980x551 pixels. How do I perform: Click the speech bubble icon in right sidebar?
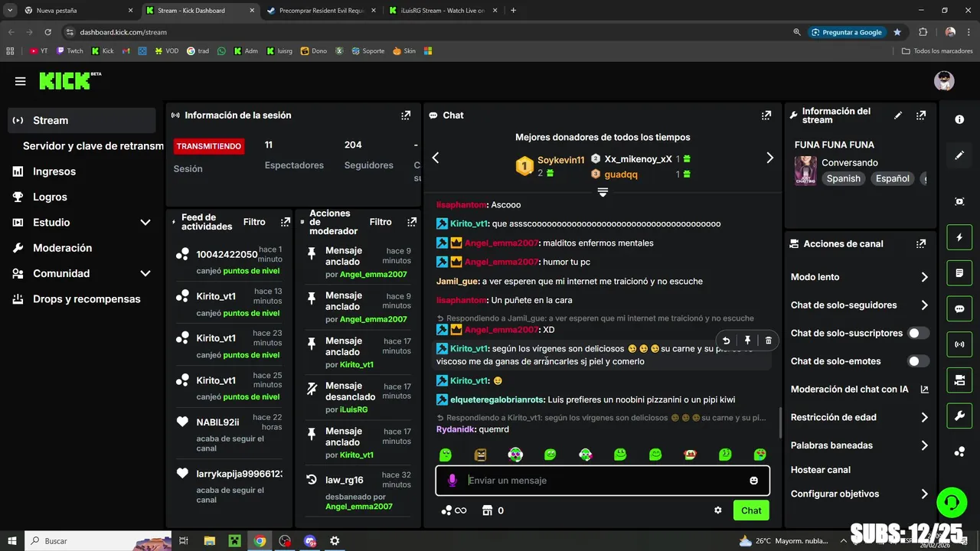coord(959,309)
